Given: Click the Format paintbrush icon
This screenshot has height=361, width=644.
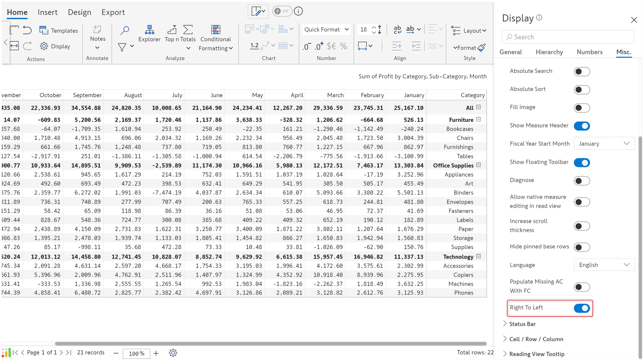Looking at the screenshot, I should coord(482,48).
